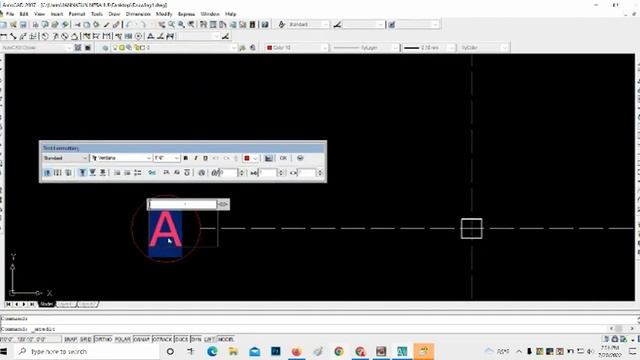This screenshot has width=640, height=360.
Task: Click Text Style icon in Styles toolbar
Action: click(x=281, y=24)
